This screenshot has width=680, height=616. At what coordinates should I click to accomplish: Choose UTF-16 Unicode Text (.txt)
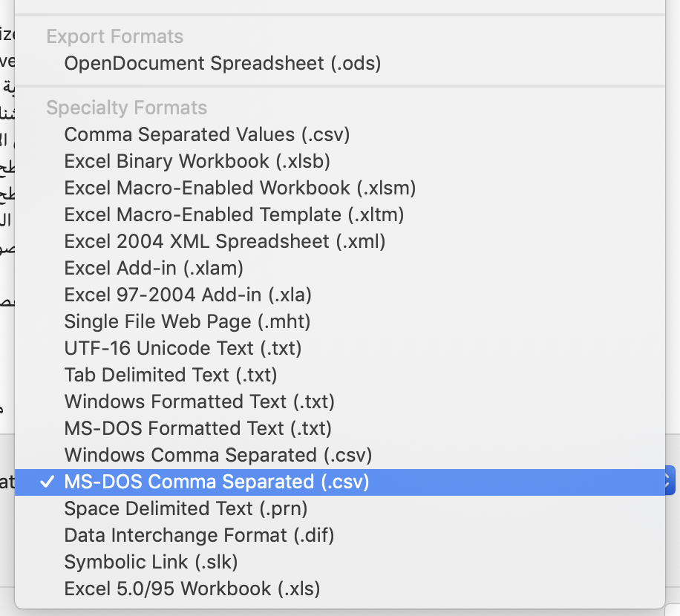click(x=183, y=348)
